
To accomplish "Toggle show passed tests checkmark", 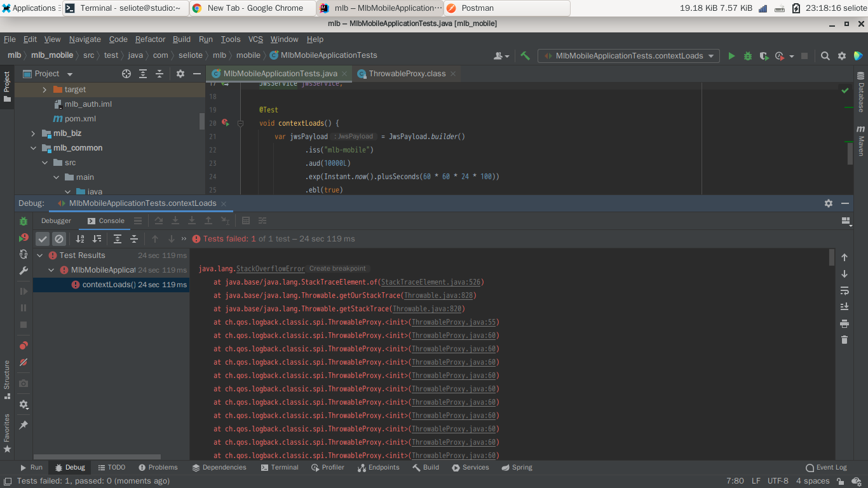I will [x=43, y=239].
